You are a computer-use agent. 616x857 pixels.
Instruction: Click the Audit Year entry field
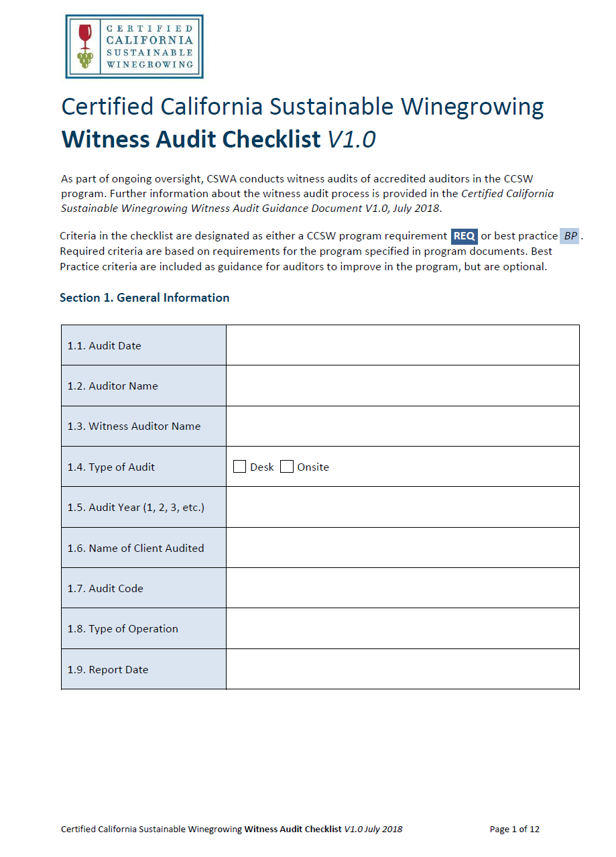click(x=402, y=507)
